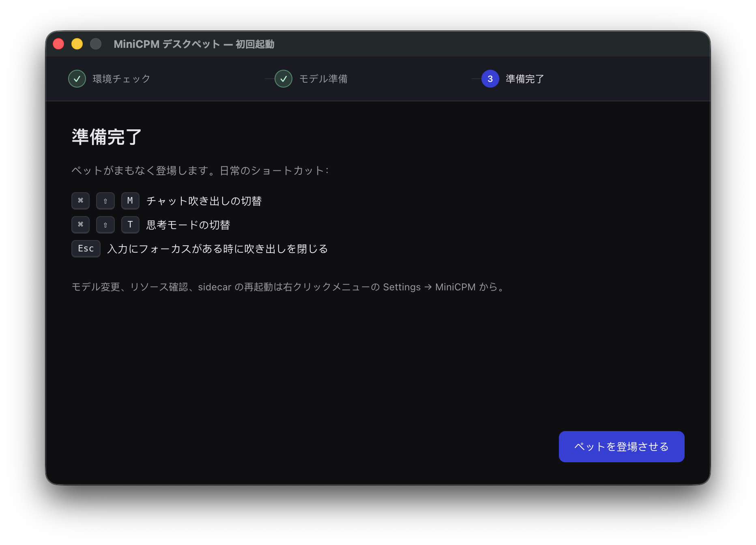Click the text チャット吹き出しの切替

(x=204, y=201)
